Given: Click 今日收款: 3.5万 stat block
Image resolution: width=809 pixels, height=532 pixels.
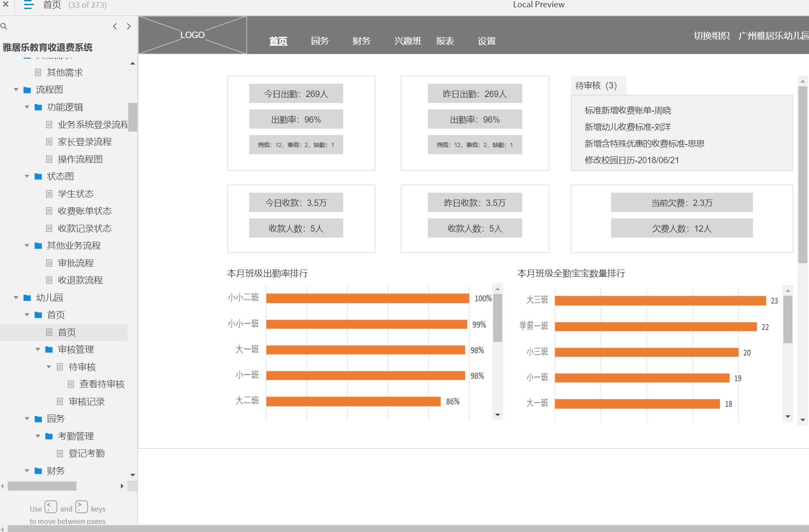Looking at the screenshot, I should [x=296, y=203].
